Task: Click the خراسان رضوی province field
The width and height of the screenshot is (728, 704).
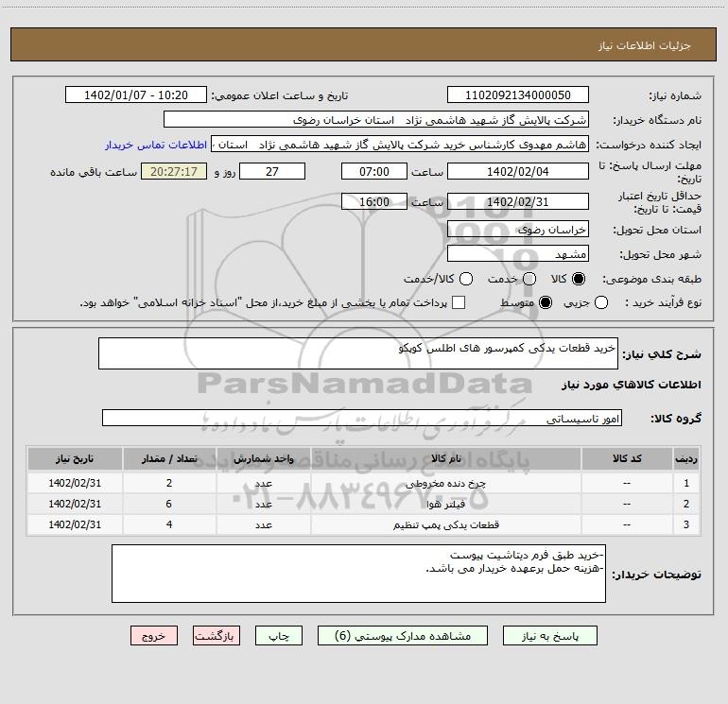Action: pos(518,229)
